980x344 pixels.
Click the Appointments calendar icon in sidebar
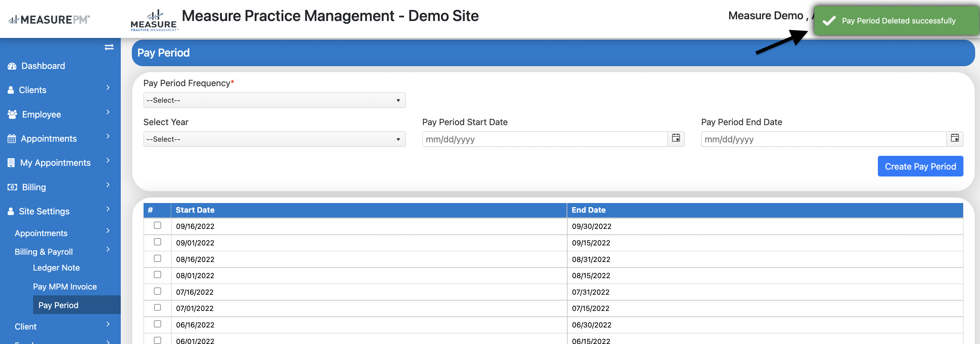click(x=12, y=139)
